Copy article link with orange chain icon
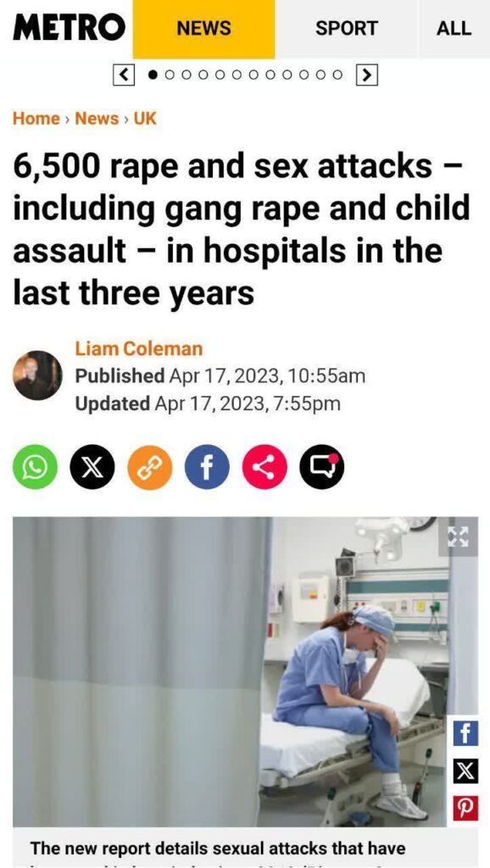490x868 pixels. [150, 467]
